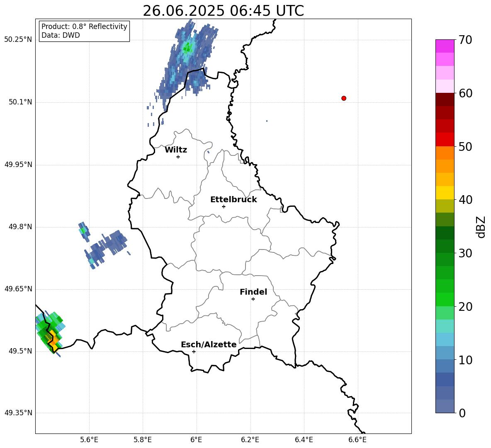Click the 'Product: 0.8° Reflectivity' text
The height and width of the screenshot is (448, 491).
84,26
